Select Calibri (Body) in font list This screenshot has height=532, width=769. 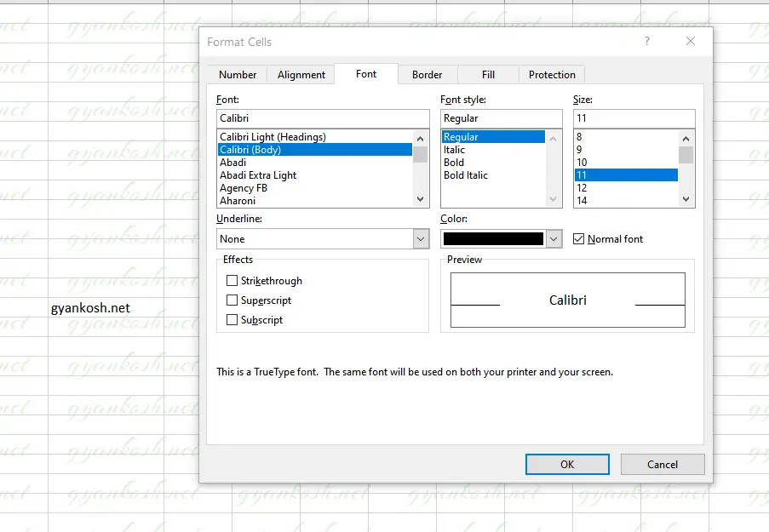[315, 150]
